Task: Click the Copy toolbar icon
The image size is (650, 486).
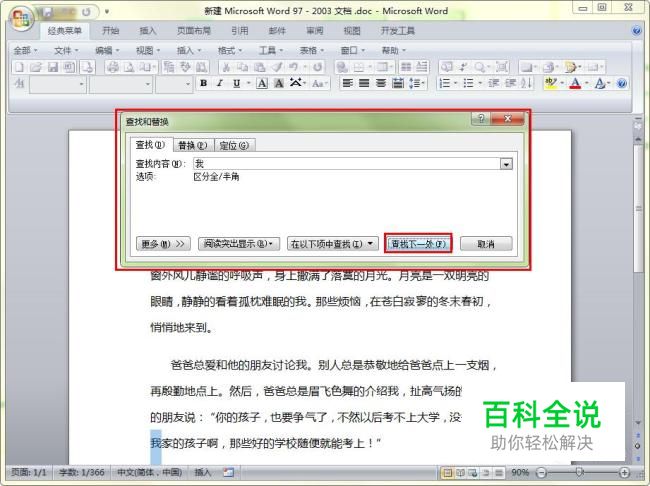Action: [x=243, y=67]
